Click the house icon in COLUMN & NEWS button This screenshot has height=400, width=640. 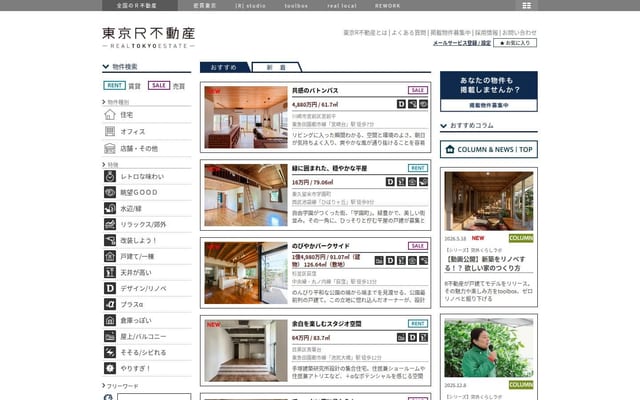[x=450, y=149]
